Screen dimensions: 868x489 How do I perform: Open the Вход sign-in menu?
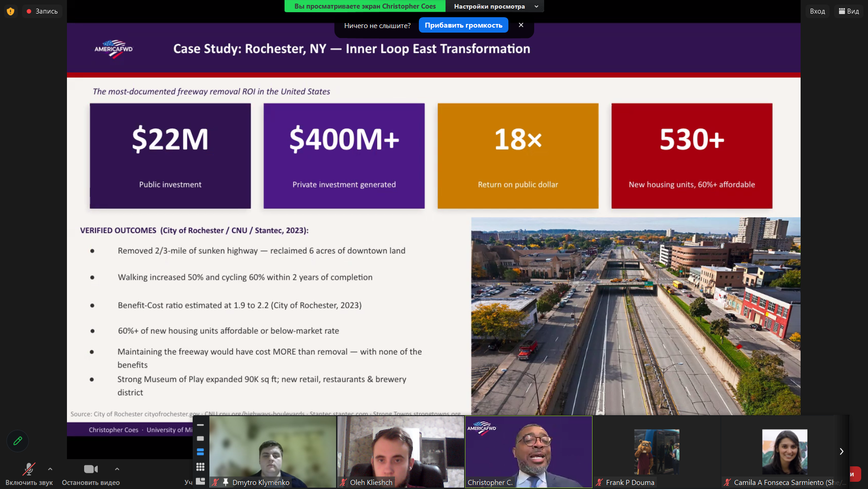[817, 11]
